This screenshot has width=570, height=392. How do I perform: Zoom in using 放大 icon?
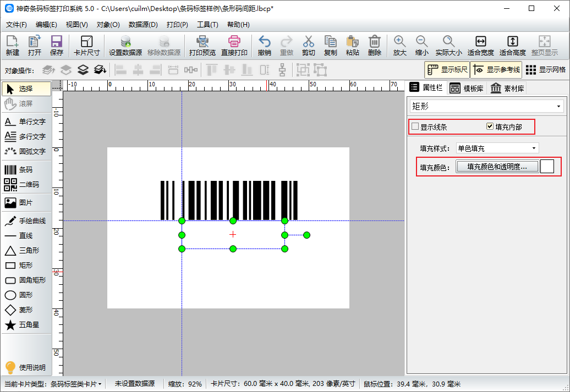click(x=399, y=46)
